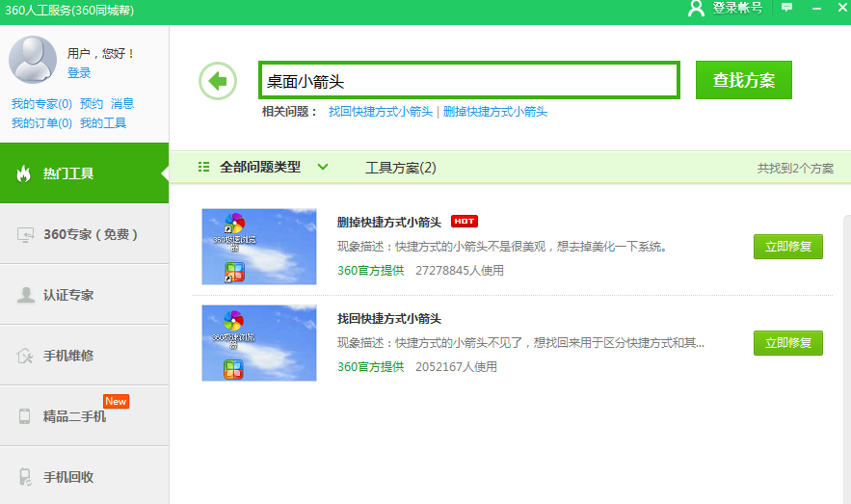Click the person icon beside 认证专家
851x504 pixels.
pos(25,295)
